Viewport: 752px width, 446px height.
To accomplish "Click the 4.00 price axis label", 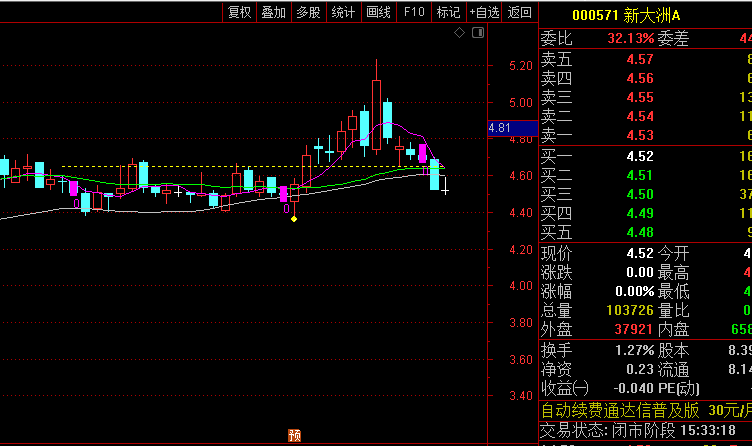I will point(521,286).
